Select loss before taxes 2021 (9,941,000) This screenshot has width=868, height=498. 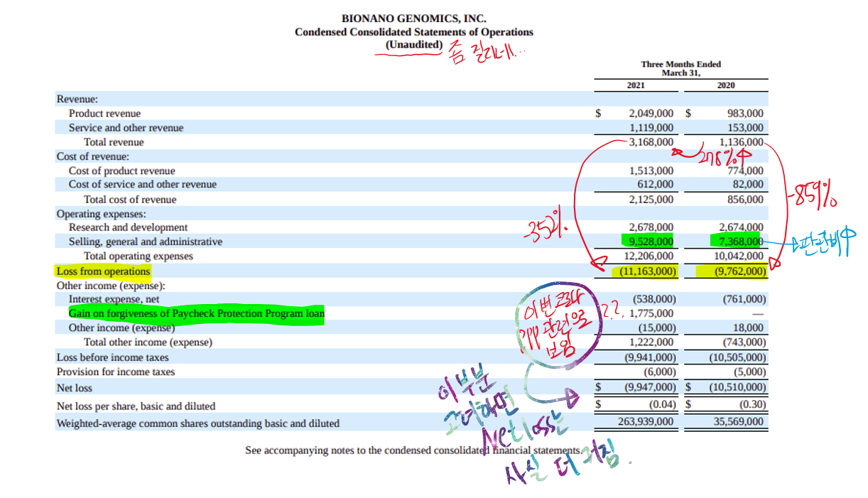coord(650,357)
